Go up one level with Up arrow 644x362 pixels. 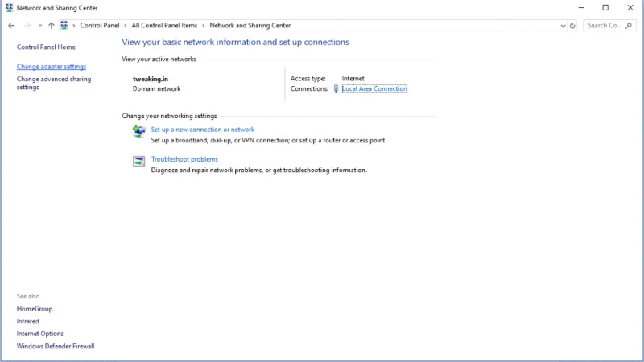click(52, 26)
